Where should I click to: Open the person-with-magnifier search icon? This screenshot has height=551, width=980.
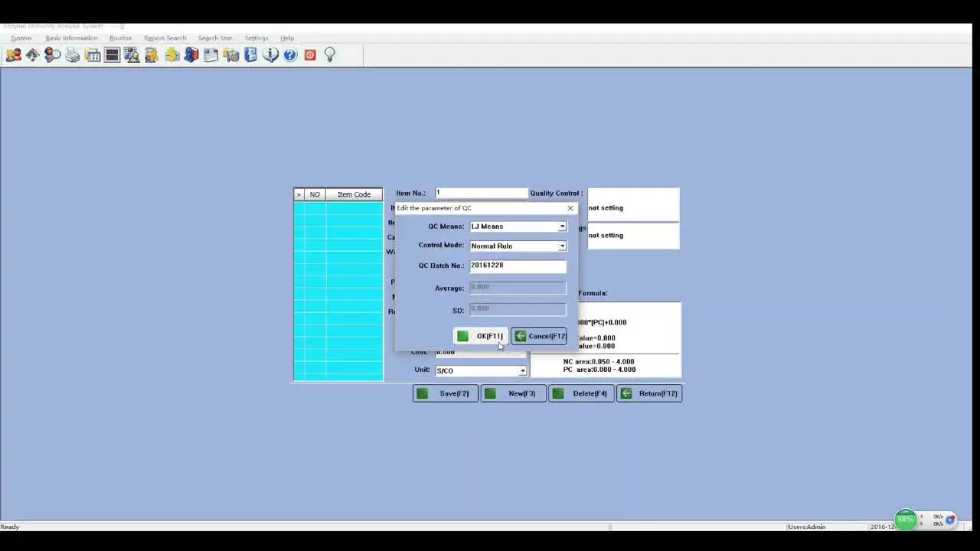pos(53,55)
